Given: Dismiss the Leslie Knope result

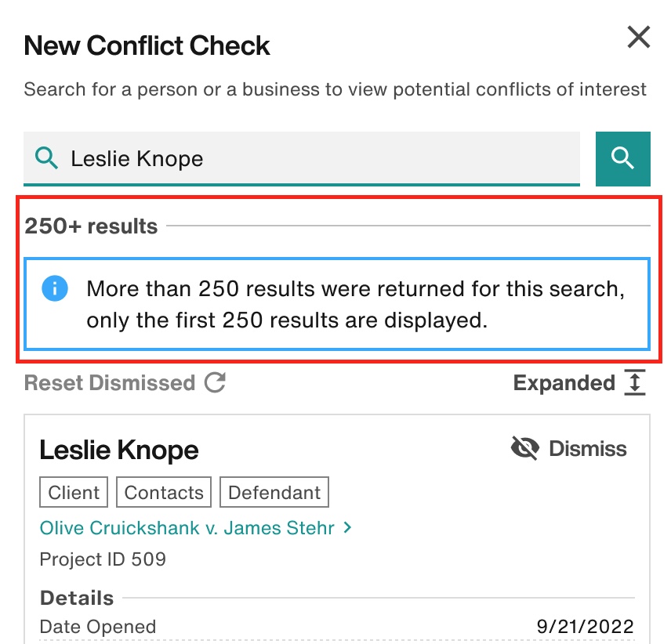Looking at the screenshot, I should coord(569,449).
